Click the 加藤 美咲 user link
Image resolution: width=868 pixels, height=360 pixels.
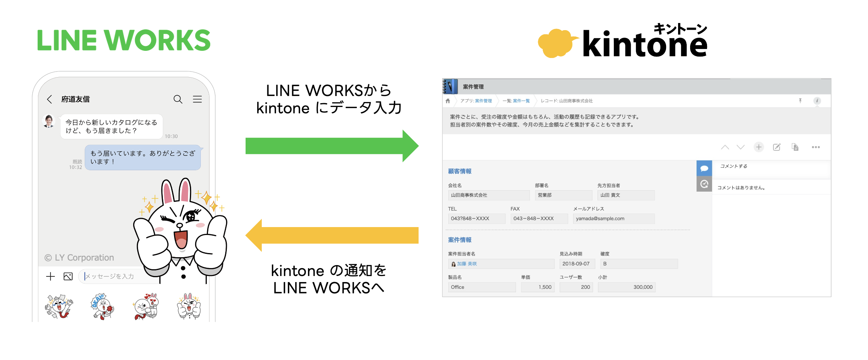tap(467, 264)
